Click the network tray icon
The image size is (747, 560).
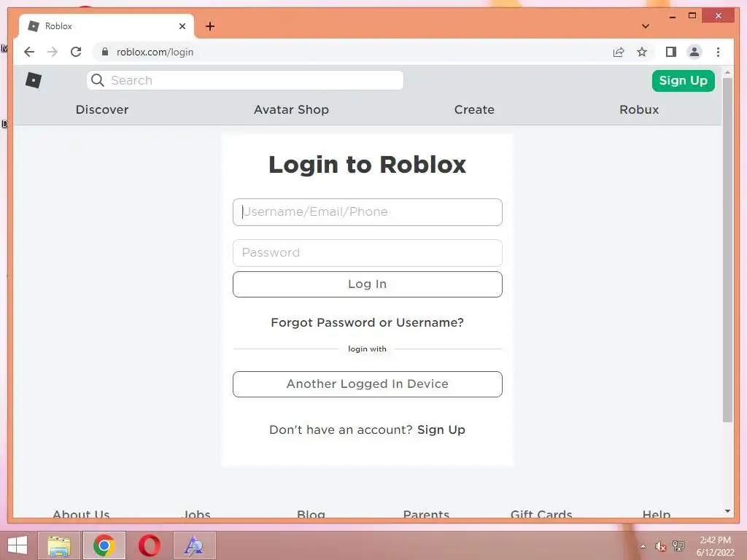(x=678, y=546)
